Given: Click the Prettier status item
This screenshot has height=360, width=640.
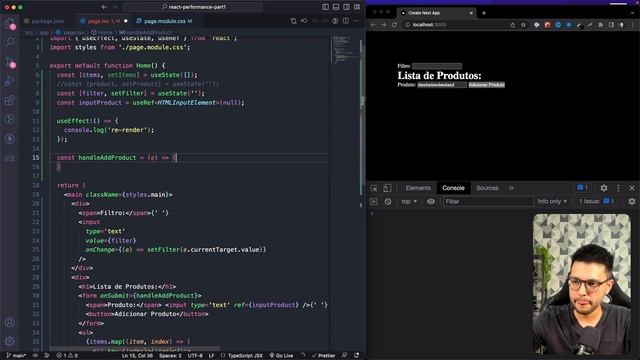Looking at the screenshot, I should coord(323,356).
